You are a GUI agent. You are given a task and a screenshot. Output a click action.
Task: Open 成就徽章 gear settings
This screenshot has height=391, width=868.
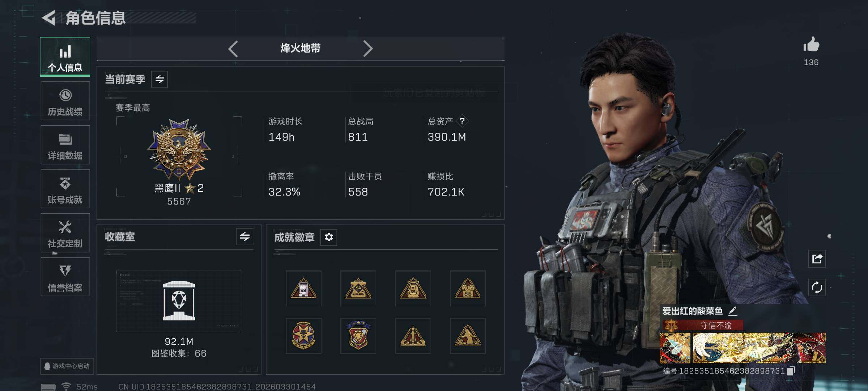coord(329,237)
